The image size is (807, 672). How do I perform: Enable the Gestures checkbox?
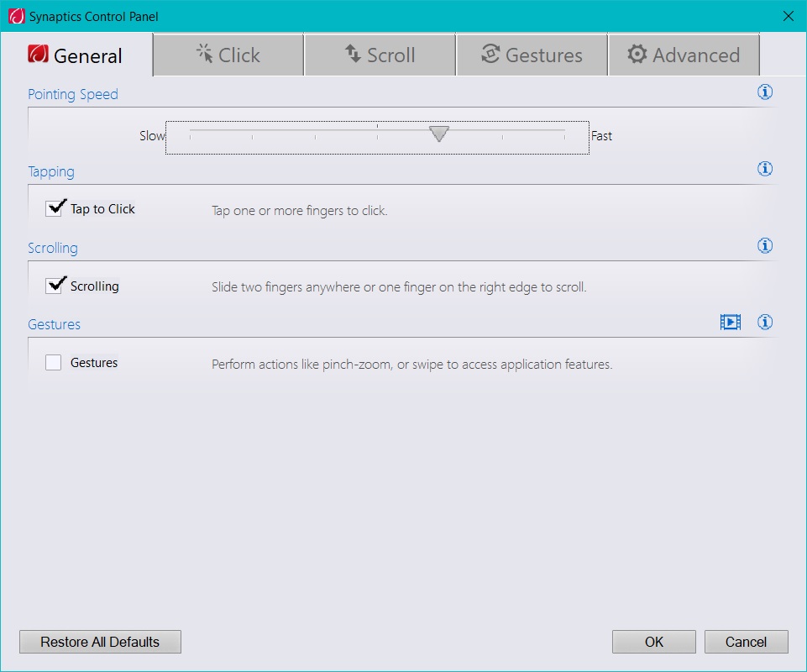[x=54, y=362]
